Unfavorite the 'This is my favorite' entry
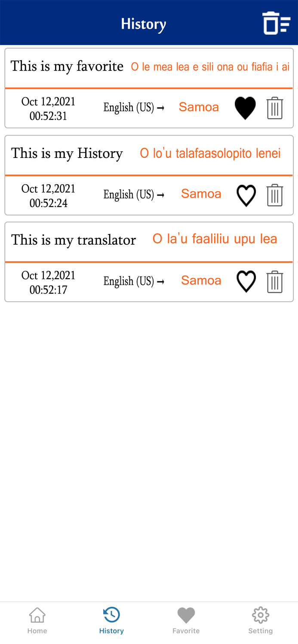 [x=245, y=108]
